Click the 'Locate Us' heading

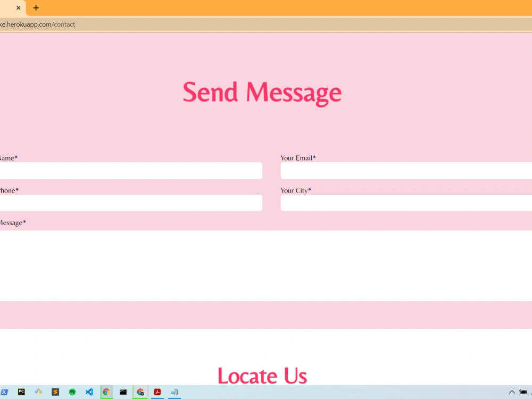(262, 376)
